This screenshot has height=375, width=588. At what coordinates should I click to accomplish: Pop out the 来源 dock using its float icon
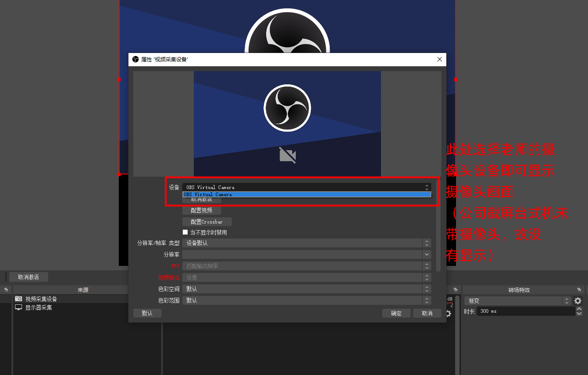tap(6, 290)
